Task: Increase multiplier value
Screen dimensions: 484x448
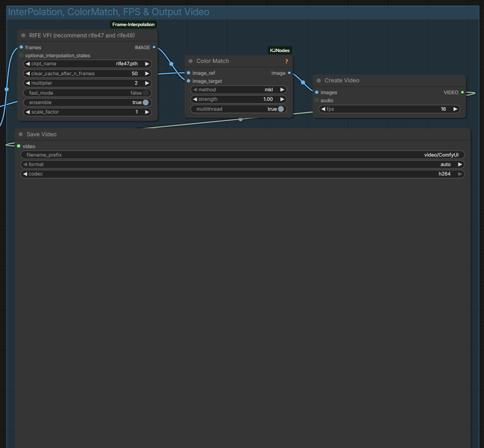Action: [x=147, y=83]
